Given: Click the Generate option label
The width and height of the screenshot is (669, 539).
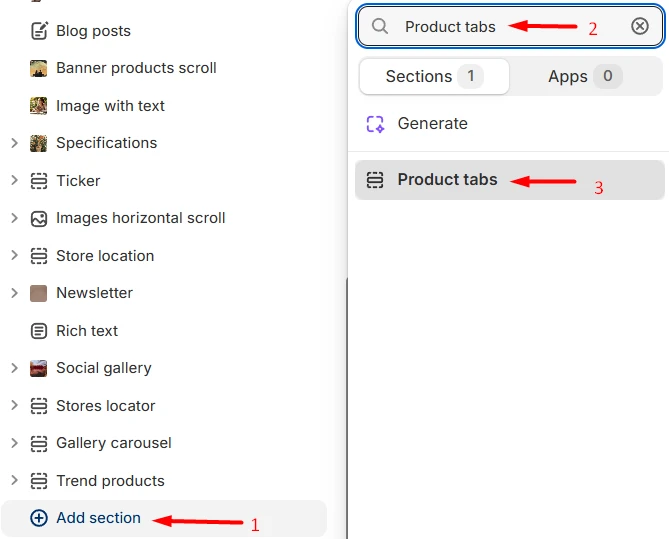Looking at the screenshot, I should pyautogui.click(x=433, y=124).
